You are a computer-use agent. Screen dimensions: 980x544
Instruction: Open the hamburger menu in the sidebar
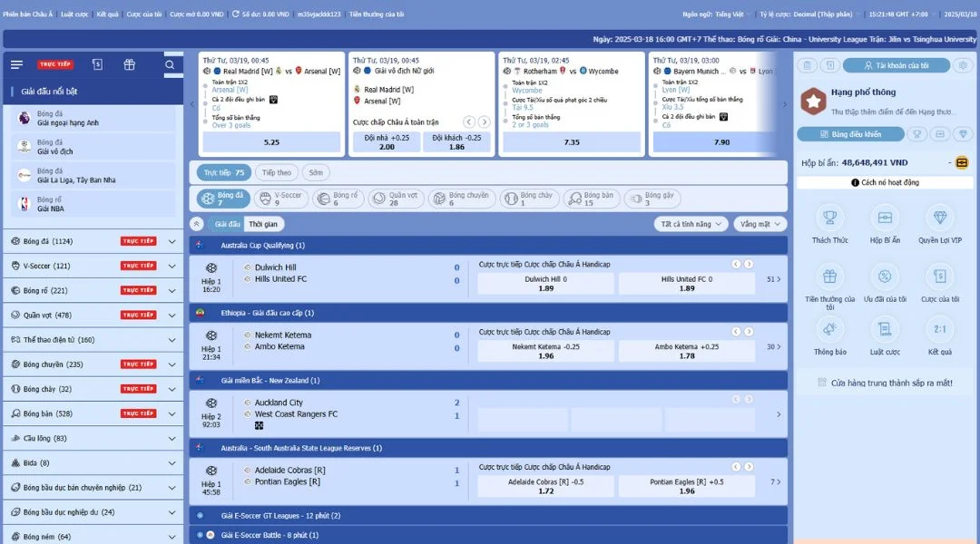coord(17,64)
